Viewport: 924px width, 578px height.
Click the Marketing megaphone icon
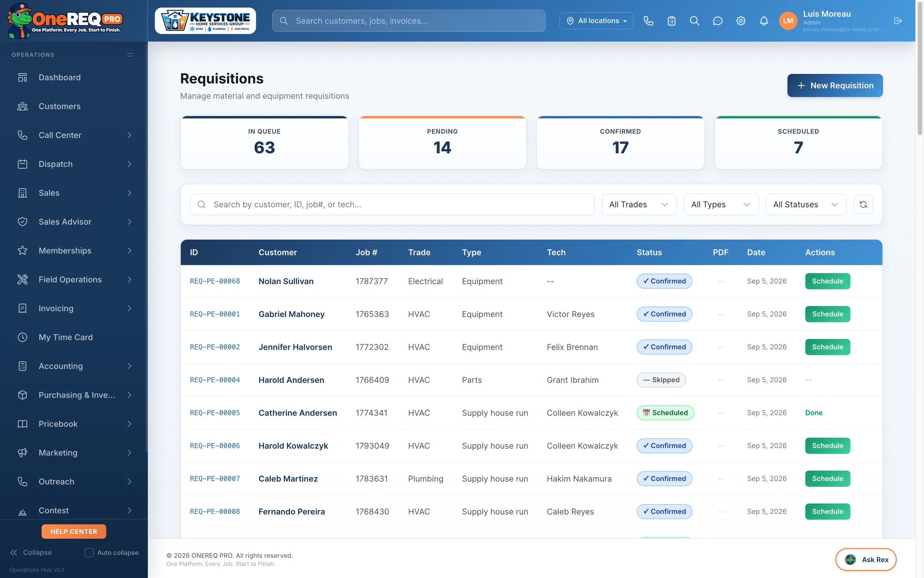tap(23, 453)
